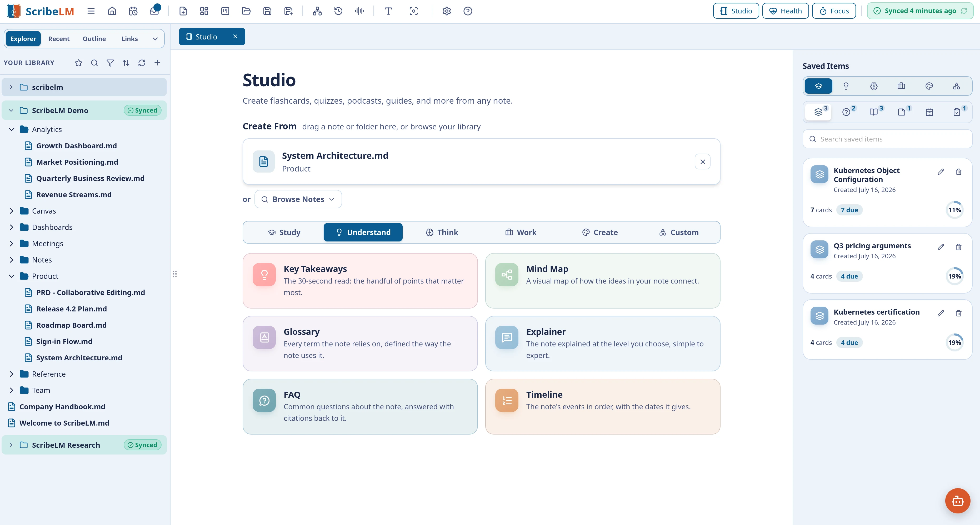Click the save (floppy disk) icon
This screenshot has height=525, width=980.
tap(267, 11)
